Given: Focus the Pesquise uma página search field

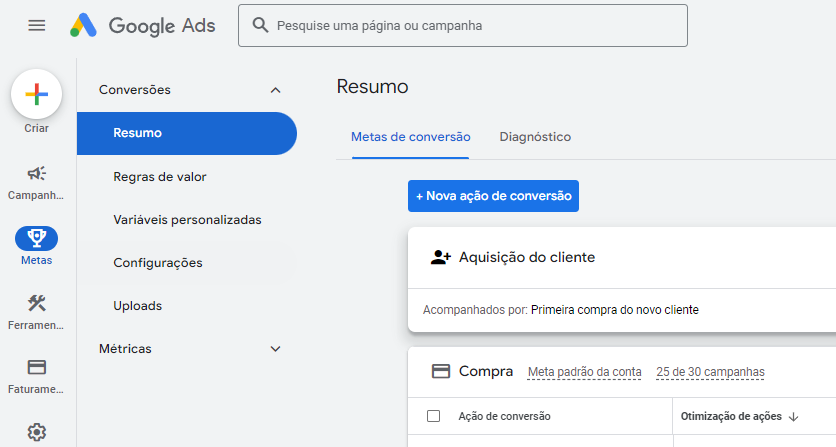Looking at the screenshot, I should tap(463, 26).
